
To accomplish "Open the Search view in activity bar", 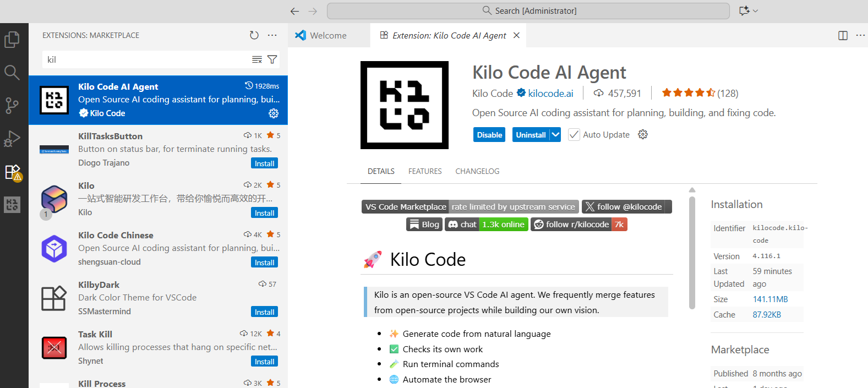I will click(12, 72).
